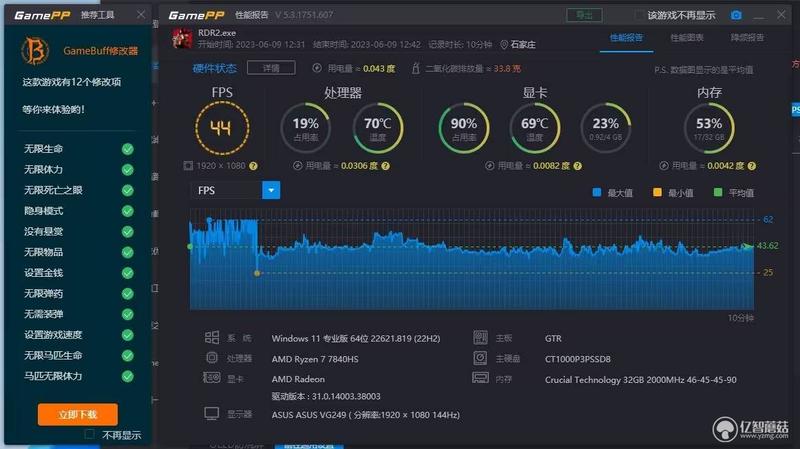Check the 该游戏不再显示 box in title bar
The image size is (800, 449).
pos(639,15)
